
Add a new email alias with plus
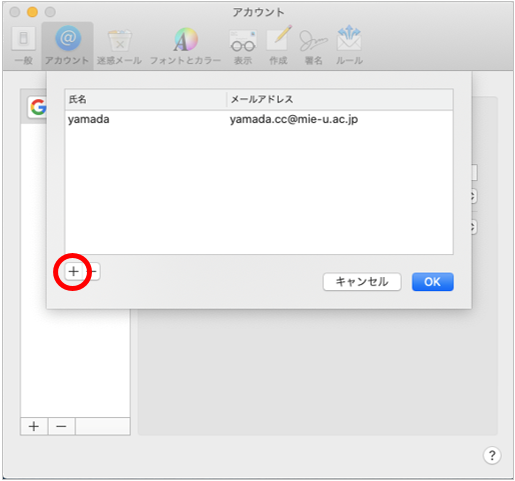tap(73, 272)
